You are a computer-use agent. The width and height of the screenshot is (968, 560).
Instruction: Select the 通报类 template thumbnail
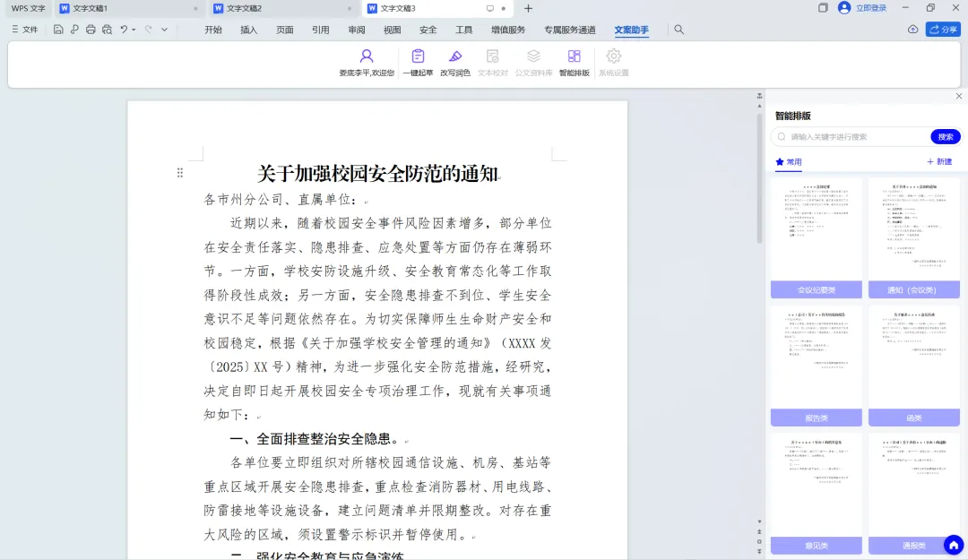[x=913, y=494]
